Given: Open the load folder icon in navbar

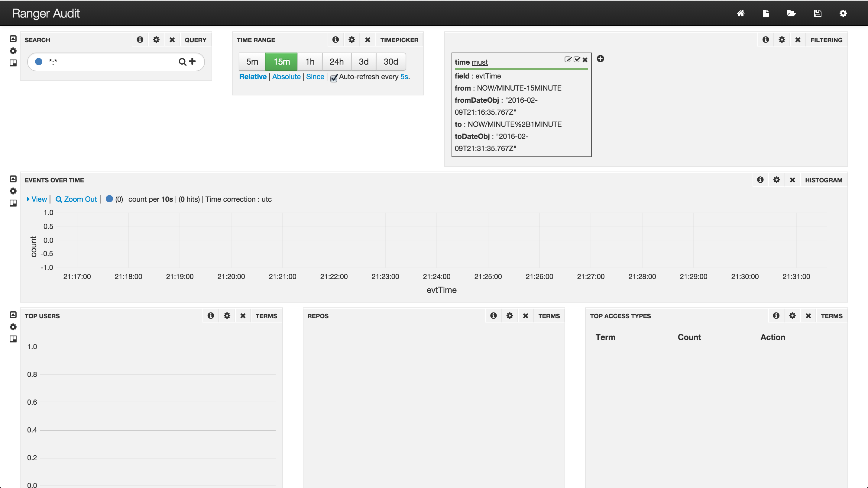Looking at the screenshot, I should [791, 14].
